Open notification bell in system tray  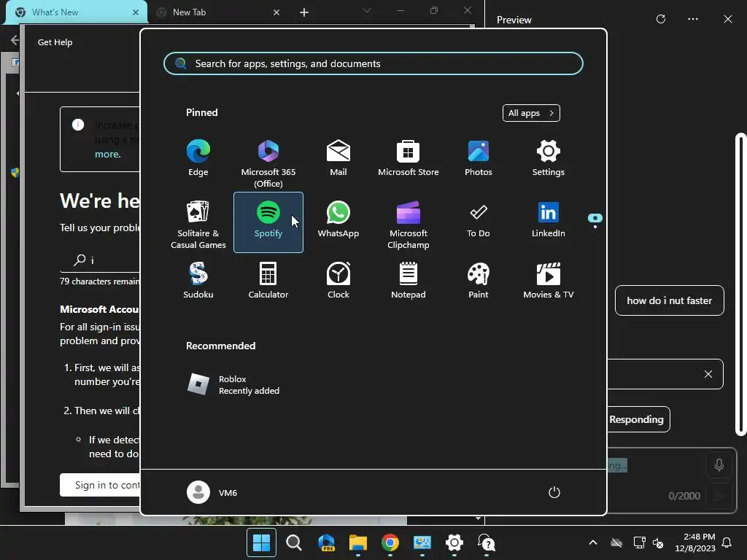click(x=727, y=542)
